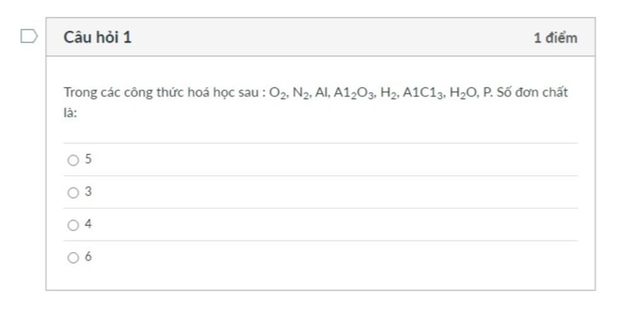Click the number 4 answer label
Viewport: 644px width, 318px height.
tap(88, 224)
